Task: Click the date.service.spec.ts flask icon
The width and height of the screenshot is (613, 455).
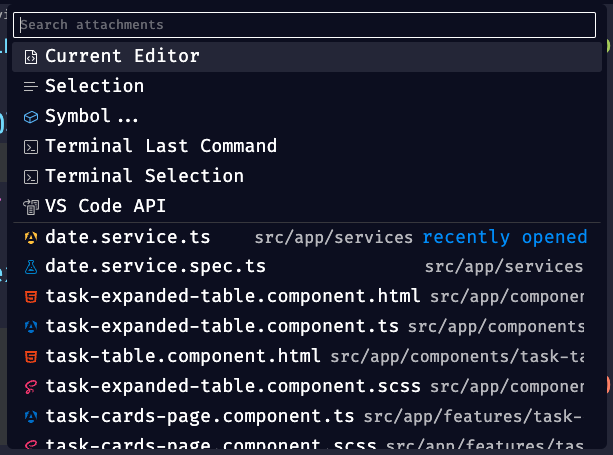Action: click(31, 268)
